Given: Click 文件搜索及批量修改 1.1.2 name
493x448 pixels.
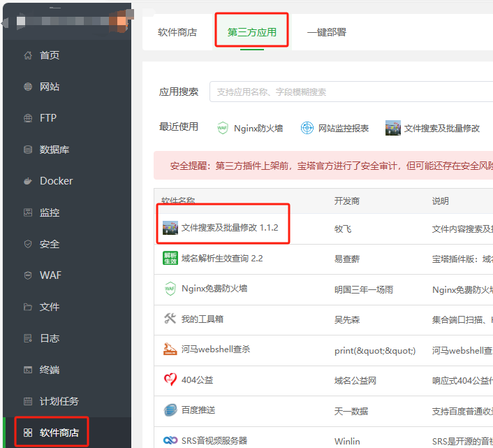Looking at the screenshot, I should (x=230, y=227).
